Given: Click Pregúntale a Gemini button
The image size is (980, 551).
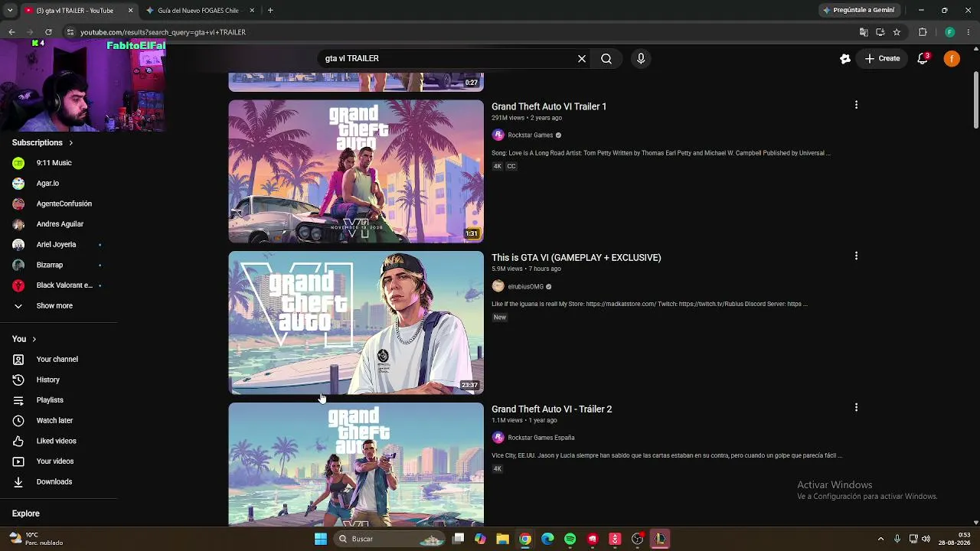Looking at the screenshot, I should [x=858, y=11].
